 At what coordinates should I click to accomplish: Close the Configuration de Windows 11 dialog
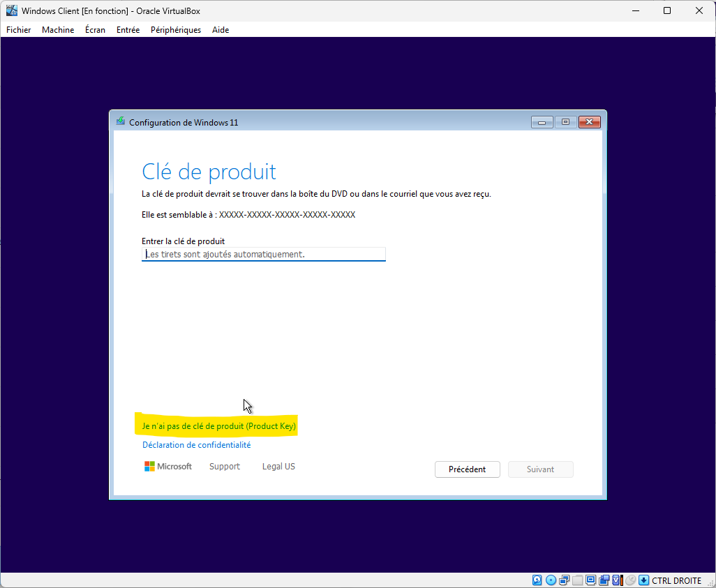pos(590,122)
